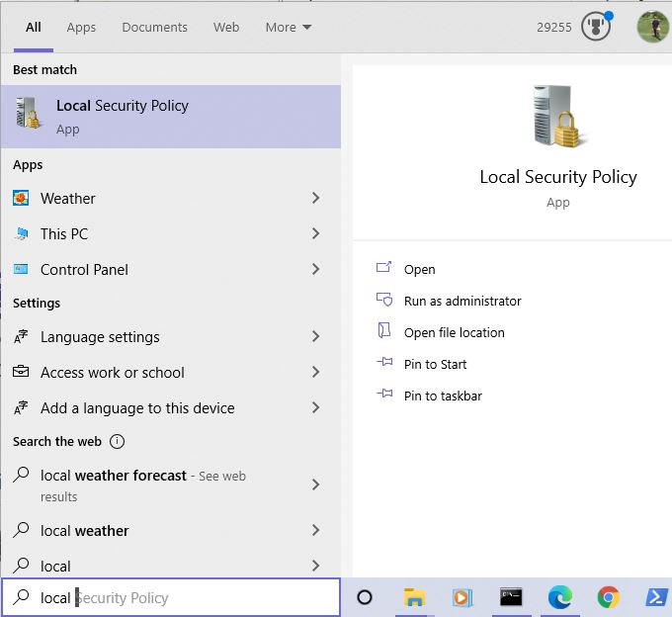Expand the Access work or school chevron

(x=316, y=372)
